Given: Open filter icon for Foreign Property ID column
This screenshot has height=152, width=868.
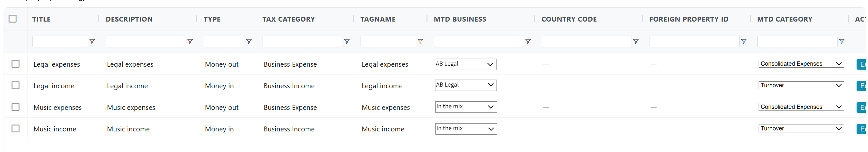Looking at the screenshot, I should pyautogui.click(x=744, y=42).
